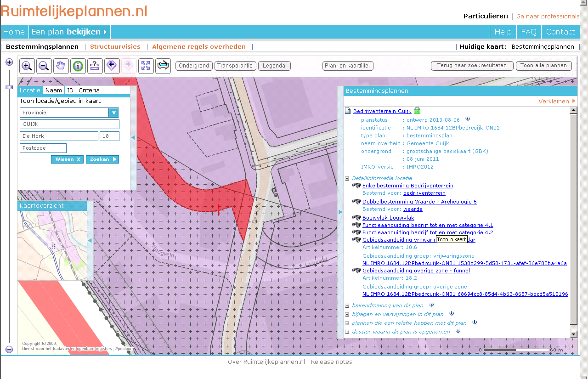Open the Provincie dropdown
This screenshot has height=379, width=588.
pyautogui.click(x=113, y=113)
